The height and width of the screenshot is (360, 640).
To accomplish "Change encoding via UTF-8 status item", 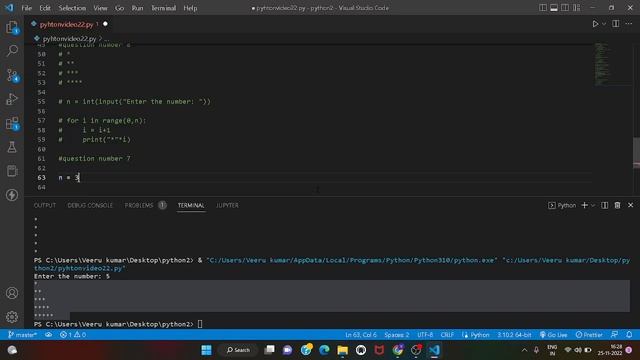I will click(x=425, y=335).
